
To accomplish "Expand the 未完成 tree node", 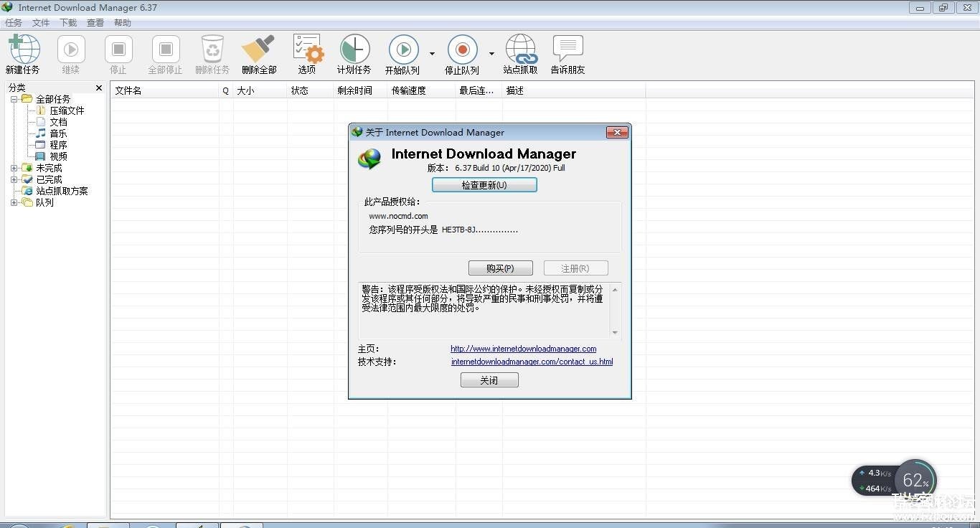I will point(14,168).
